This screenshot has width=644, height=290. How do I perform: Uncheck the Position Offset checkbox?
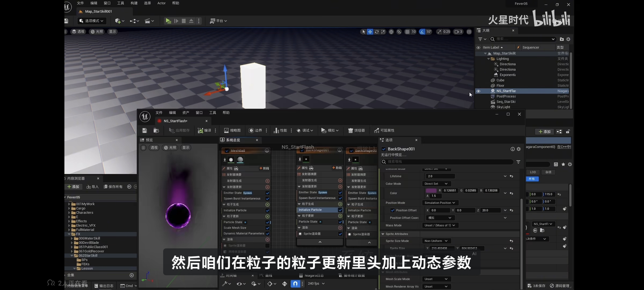point(393,210)
